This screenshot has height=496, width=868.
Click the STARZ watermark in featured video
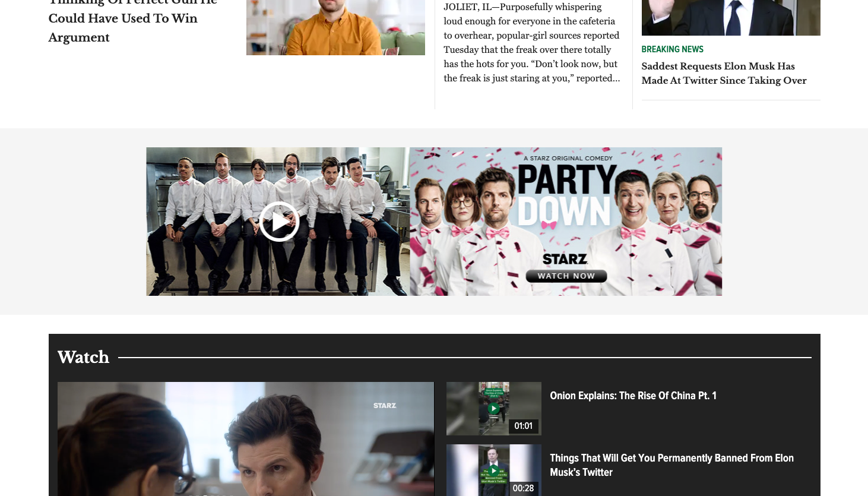[x=385, y=406]
